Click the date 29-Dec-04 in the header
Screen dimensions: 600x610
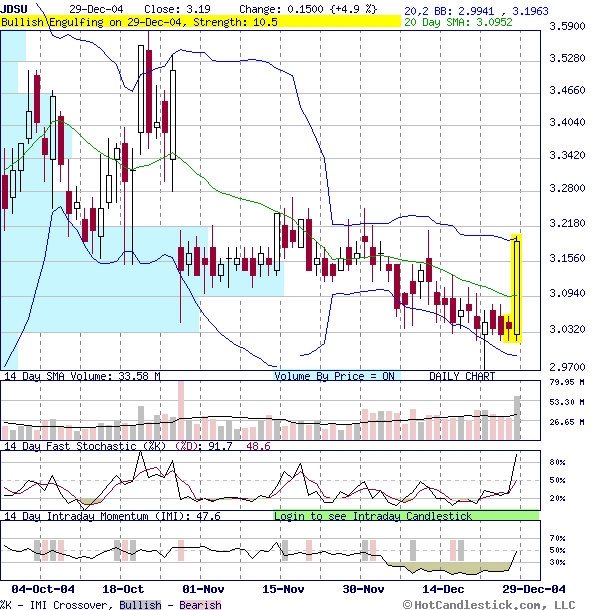(x=96, y=9)
